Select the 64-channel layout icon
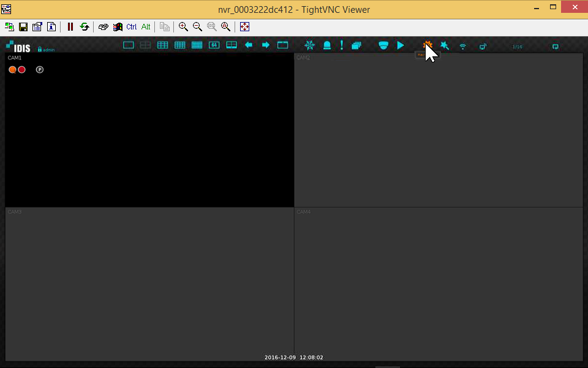This screenshot has width=588, height=368. click(x=214, y=45)
